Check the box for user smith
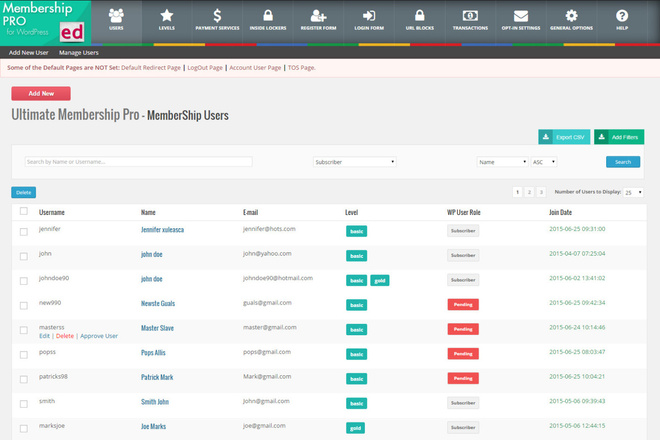The height and width of the screenshot is (440, 660). tap(24, 404)
